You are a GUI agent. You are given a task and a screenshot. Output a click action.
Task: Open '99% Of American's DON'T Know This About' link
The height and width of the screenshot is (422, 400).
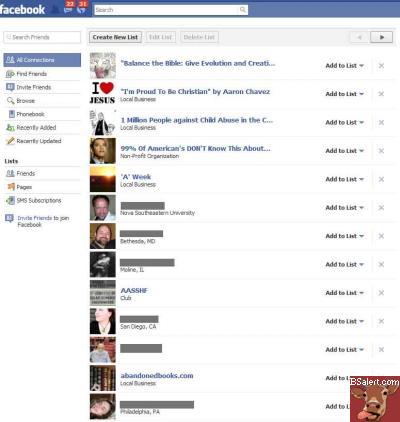tap(195, 148)
